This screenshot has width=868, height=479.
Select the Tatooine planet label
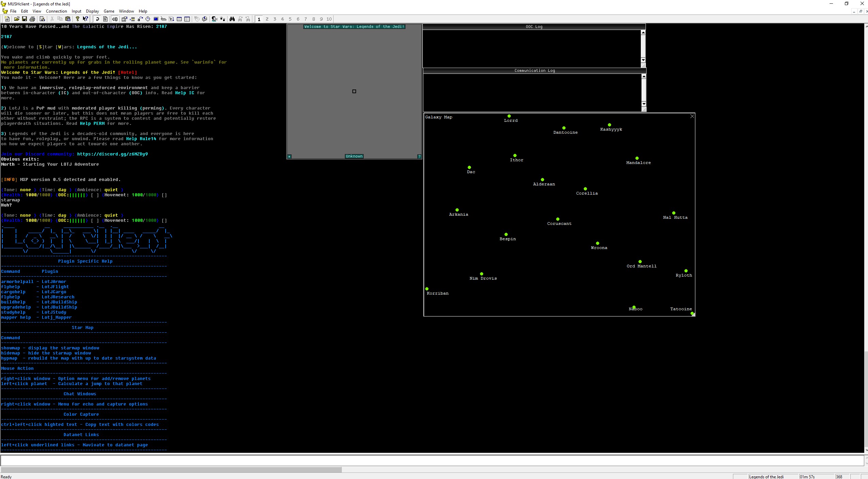[681, 309]
